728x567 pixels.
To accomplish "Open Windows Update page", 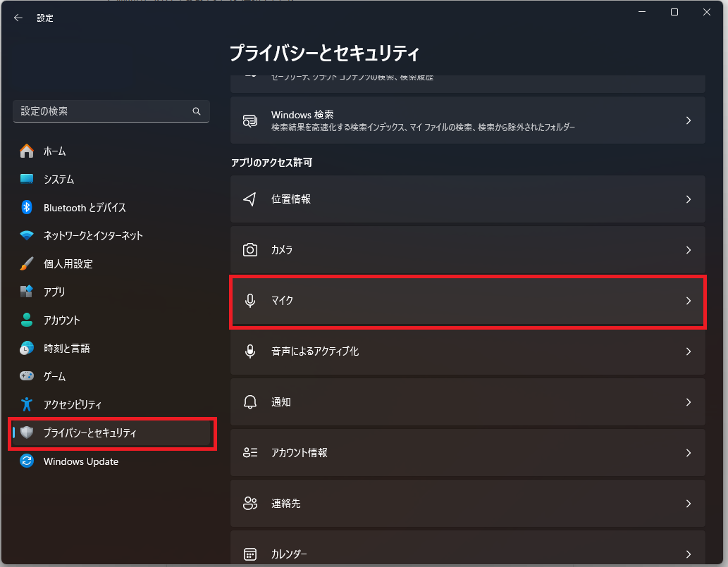I will (x=111, y=461).
